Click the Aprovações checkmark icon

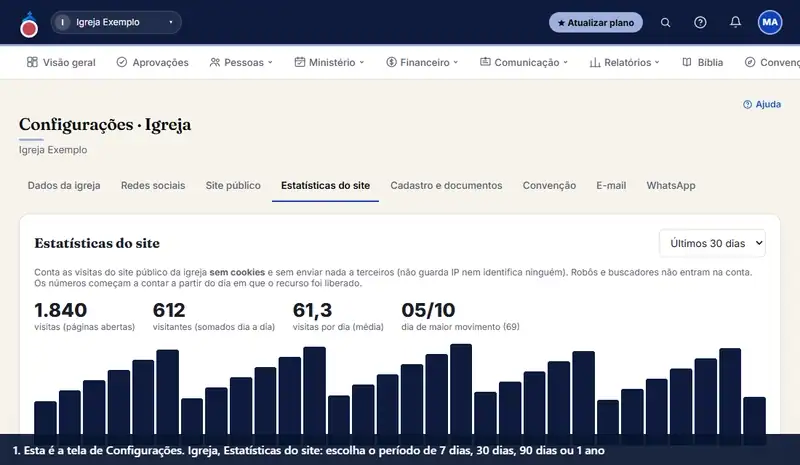tap(121, 62)
